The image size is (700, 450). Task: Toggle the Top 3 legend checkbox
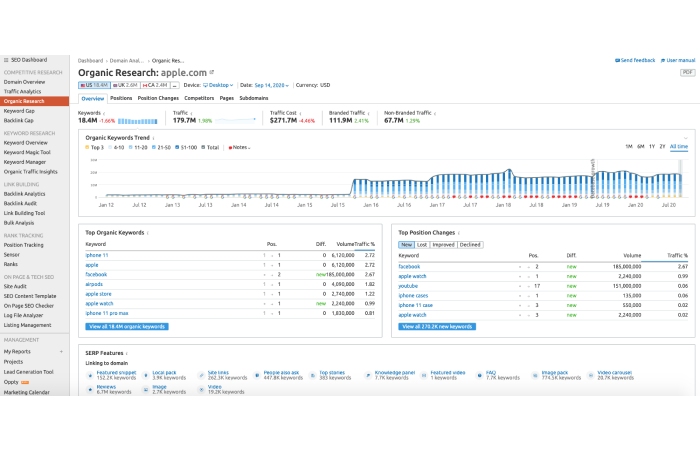click(87, 147)
